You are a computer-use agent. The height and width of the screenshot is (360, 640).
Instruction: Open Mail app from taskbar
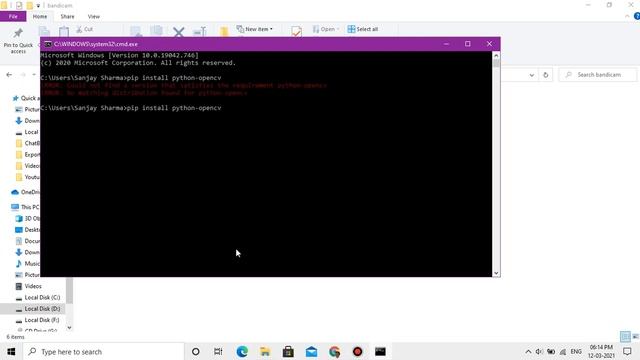[x=311, y=351]
